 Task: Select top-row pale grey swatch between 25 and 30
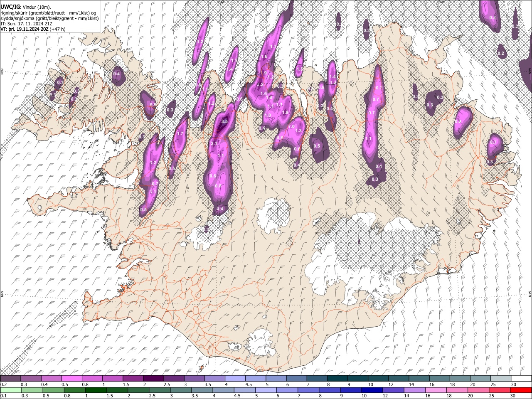501,378
